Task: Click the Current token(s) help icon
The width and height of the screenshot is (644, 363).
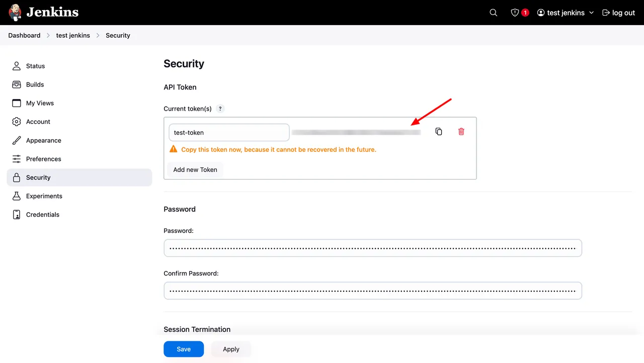Action: point(220,109)
